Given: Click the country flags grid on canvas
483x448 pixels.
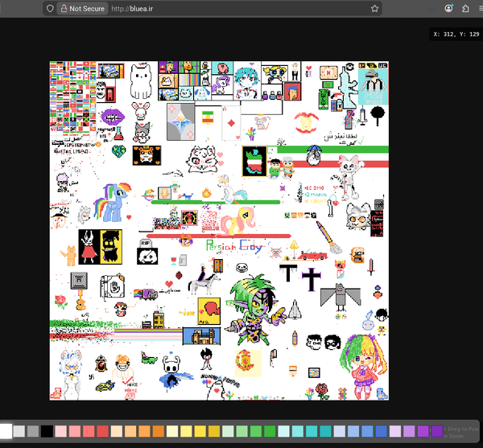Looking at the screenshot, I should pyautogui.click(x=73, y=98).
